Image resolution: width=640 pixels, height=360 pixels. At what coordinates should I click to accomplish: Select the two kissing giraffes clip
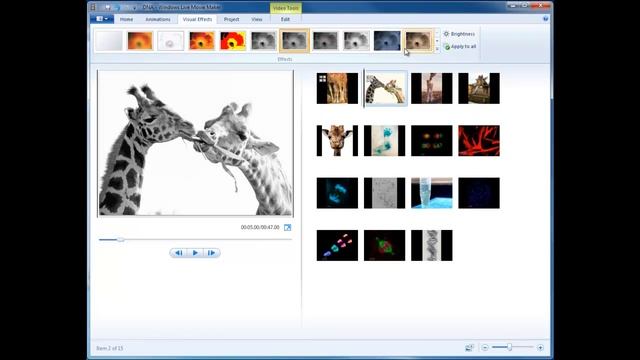pyautogui.click(x=386, y=88)
